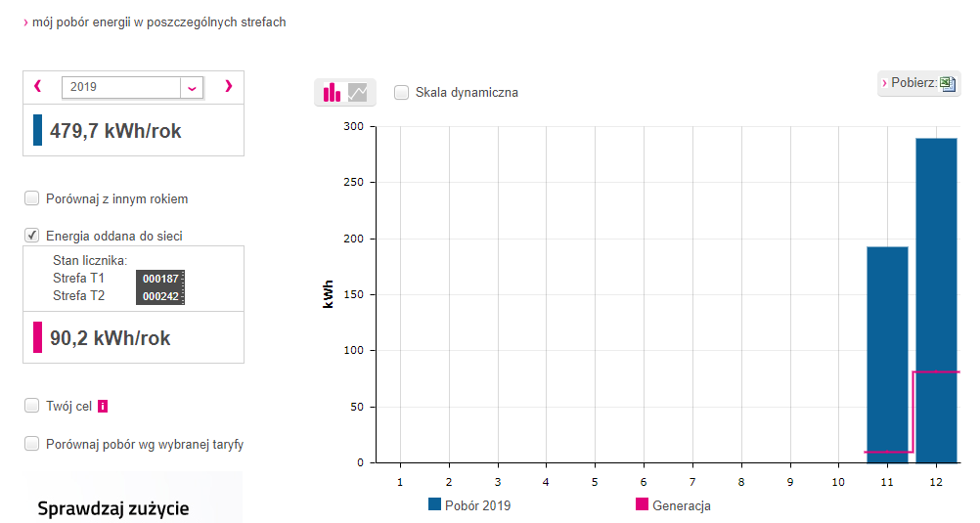This screenshot has height=523, width=980.
Task: Check Porównaj z innym rokiem
Action: click(32, 198)
